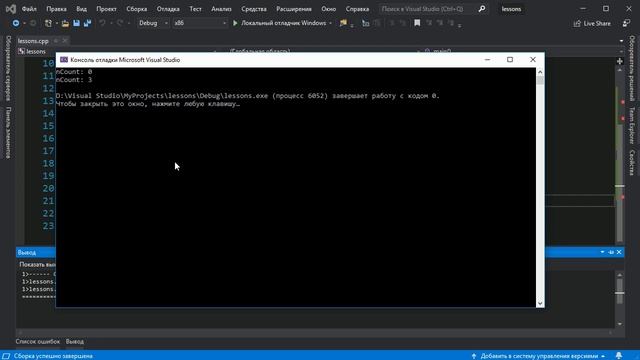Open the Правка menu
Image resolution: width=640 pixels, height=360 pixels.
(x=56, y=9)
